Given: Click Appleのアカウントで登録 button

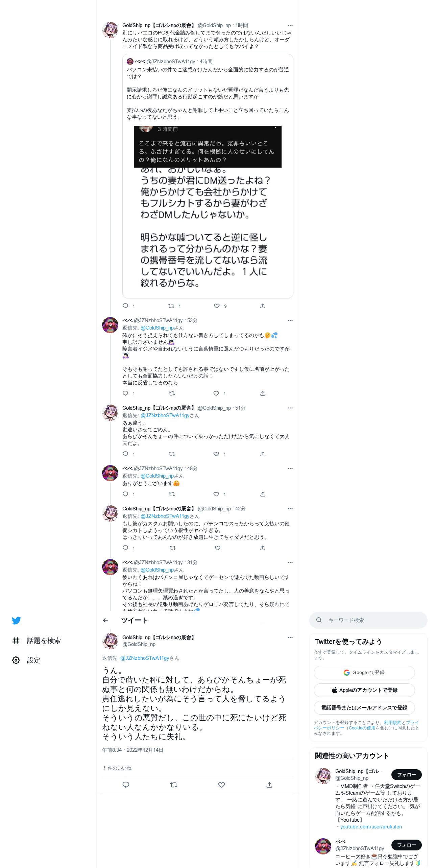Looking at the screenshot, I should click(x=364, y=690).
